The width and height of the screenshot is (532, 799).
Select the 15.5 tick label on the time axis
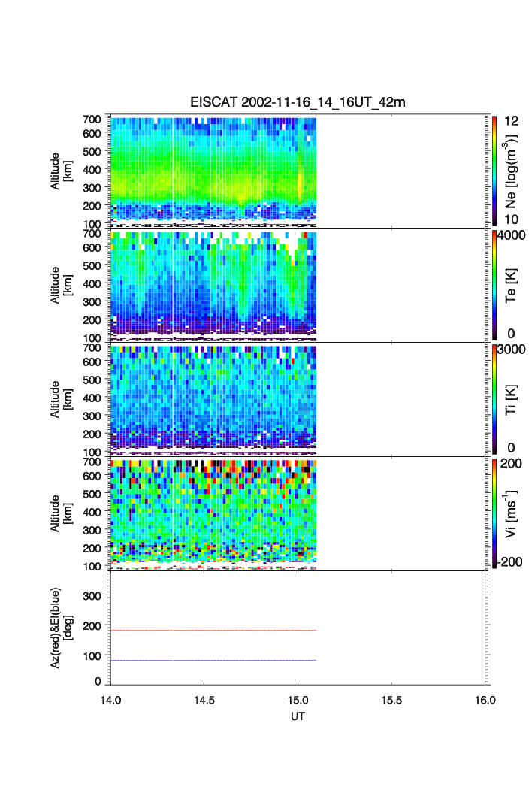click(x=391, y=701)
